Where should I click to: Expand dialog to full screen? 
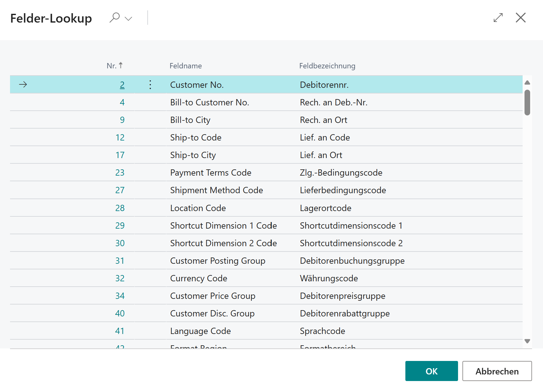point(498,18)
